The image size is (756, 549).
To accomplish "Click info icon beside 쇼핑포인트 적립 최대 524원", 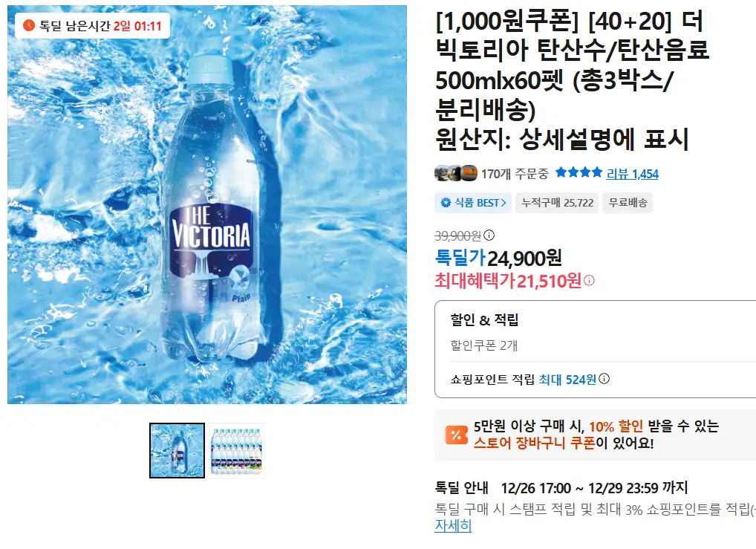I will [604, 379].
